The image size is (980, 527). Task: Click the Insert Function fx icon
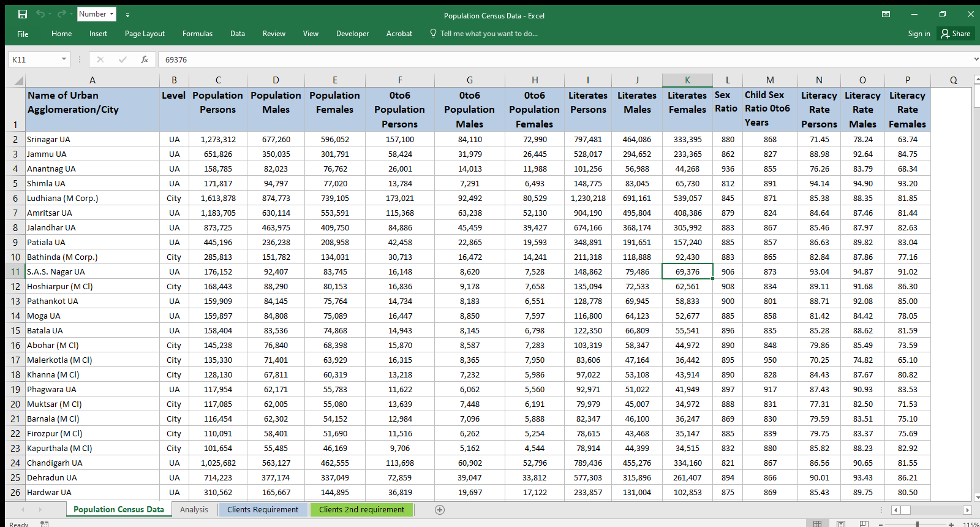[145, 59]
